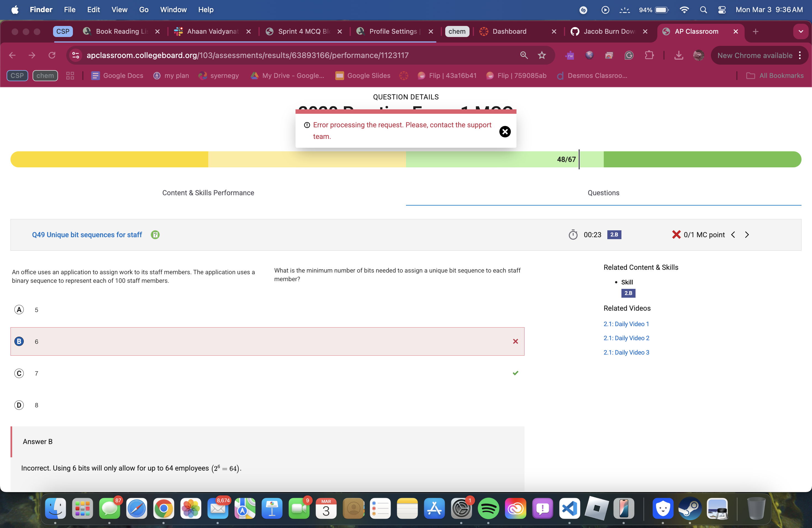The width and height of the screenshot is (812, 528).
Task: Open the Chrome extensions puzzle icon
Action: [649, 55]
